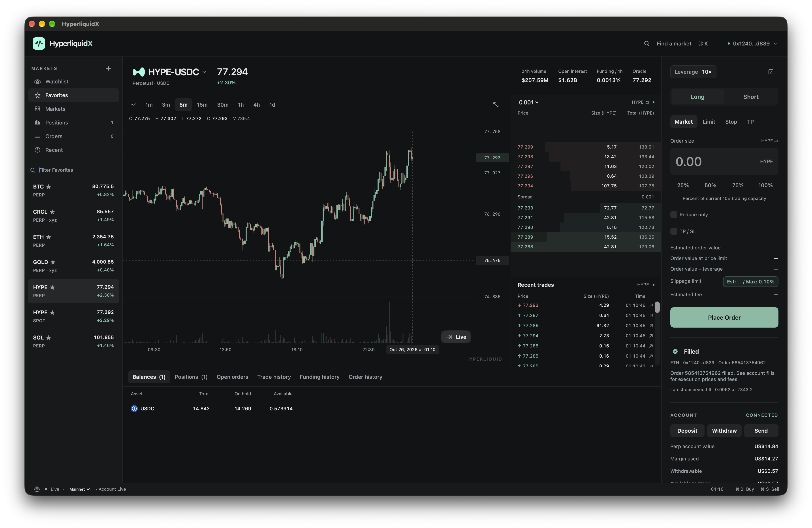Select the Limit order type tab
The height and width of the screenshot is (528, 812).
click(x=709, y=122)
